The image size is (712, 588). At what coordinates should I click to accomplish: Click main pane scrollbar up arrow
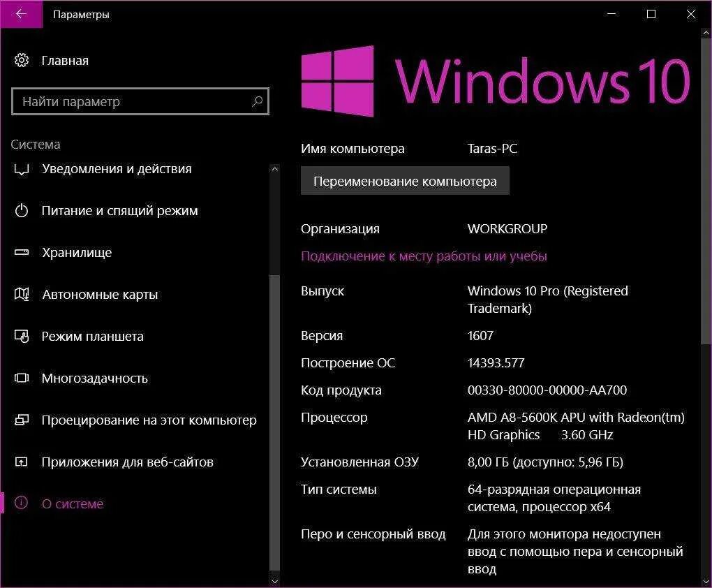point(706,33)
